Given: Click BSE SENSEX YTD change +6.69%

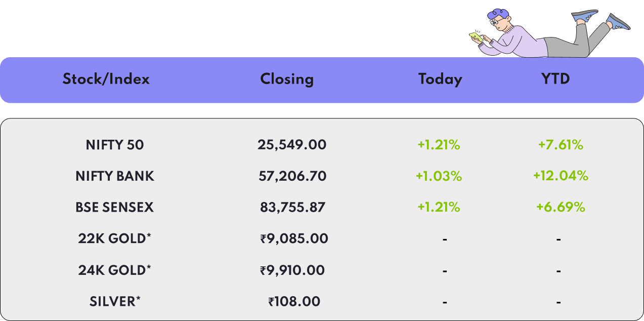Looking at the screenshot, I should (x=561, y=207).
